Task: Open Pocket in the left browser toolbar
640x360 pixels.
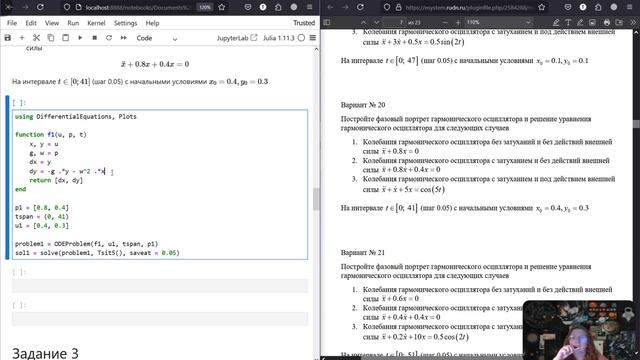Action: coord(248,7)
